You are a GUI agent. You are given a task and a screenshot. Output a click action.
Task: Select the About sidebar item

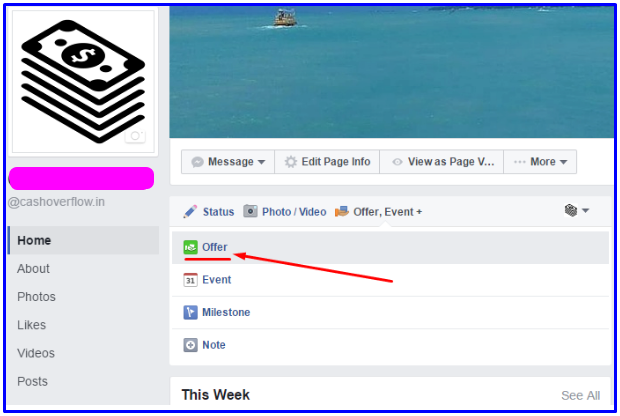pyautogui.click(x=33, y=269)
